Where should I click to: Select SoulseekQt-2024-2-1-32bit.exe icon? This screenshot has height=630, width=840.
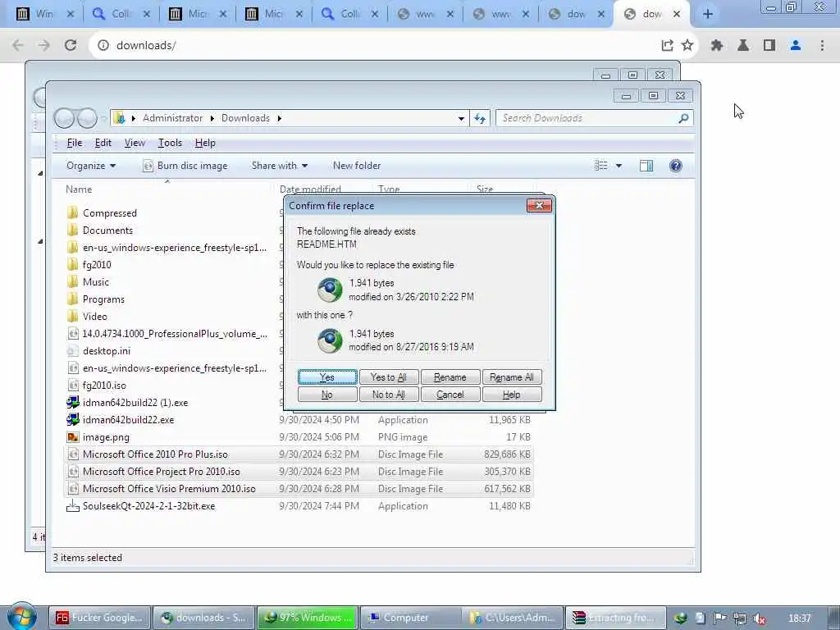click(73, 505)
